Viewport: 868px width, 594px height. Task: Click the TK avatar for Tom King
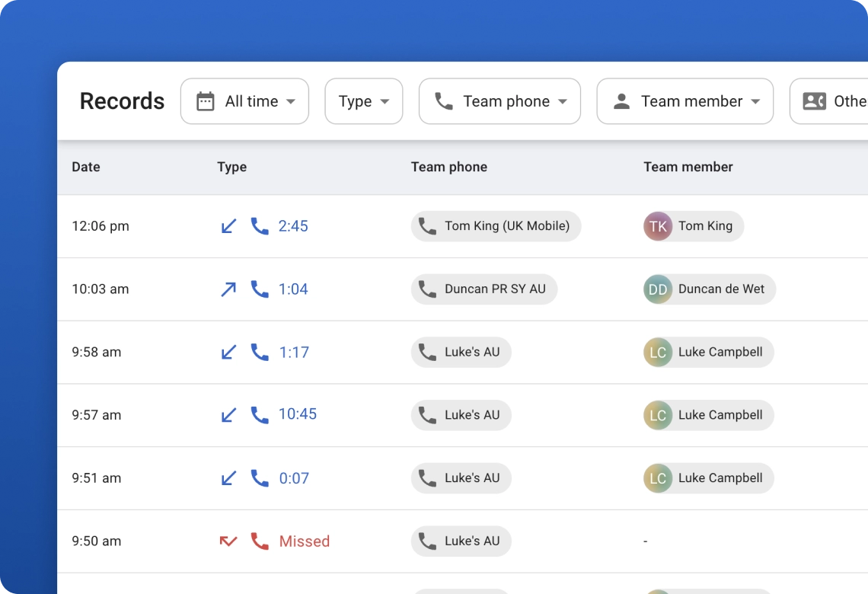tap(658, 226)
